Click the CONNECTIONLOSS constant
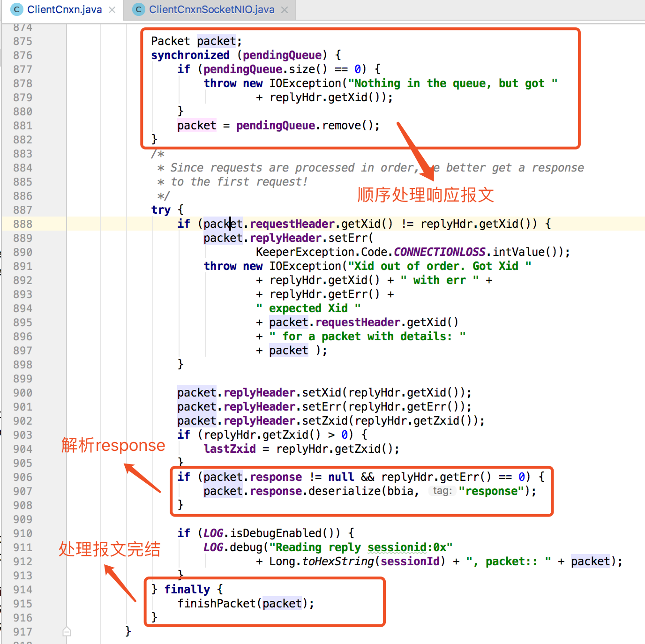The image size is (645, 644). pyautogui.click(x=439, y=252)
